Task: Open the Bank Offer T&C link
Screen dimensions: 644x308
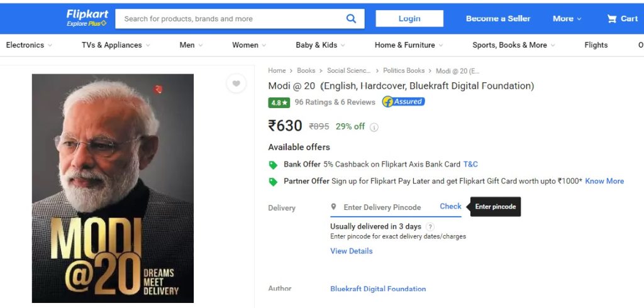Action: pos(470,164)
